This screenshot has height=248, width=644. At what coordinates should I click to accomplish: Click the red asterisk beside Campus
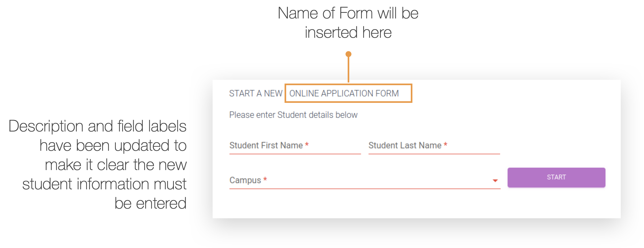coord(265,179)
